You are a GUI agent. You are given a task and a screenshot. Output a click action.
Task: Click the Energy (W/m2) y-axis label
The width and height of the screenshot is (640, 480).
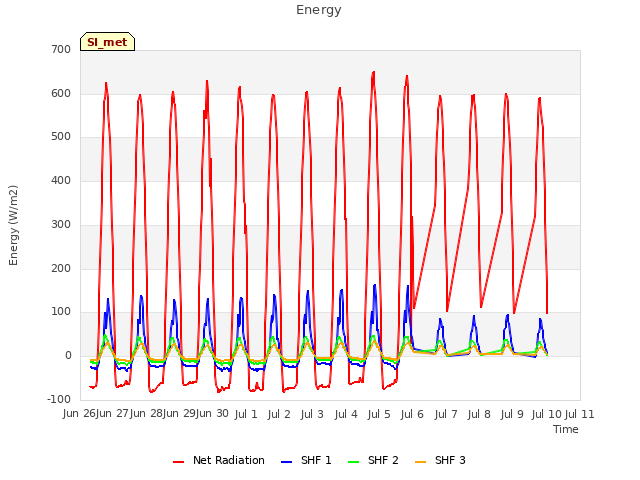click(13, 225)
